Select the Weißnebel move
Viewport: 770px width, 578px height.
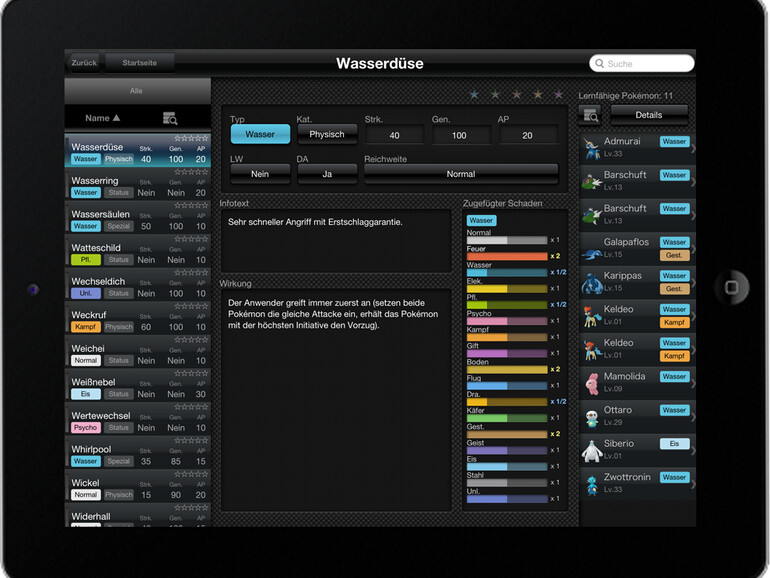[x=138, y=386]
